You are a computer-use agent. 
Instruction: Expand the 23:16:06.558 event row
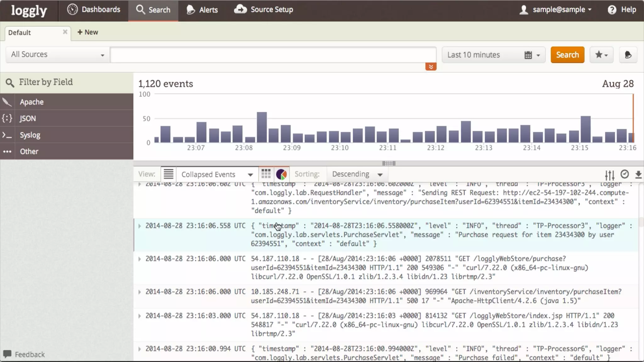click(140, 226)
